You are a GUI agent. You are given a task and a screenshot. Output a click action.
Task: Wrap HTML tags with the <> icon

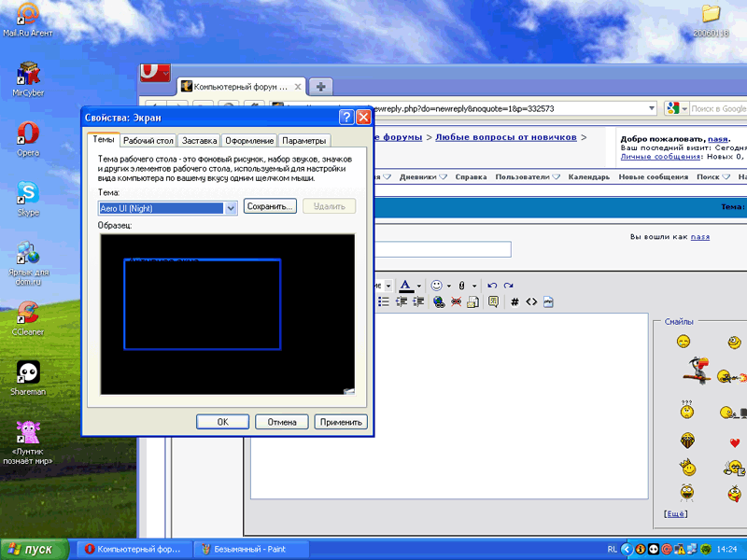coord(531,301)
